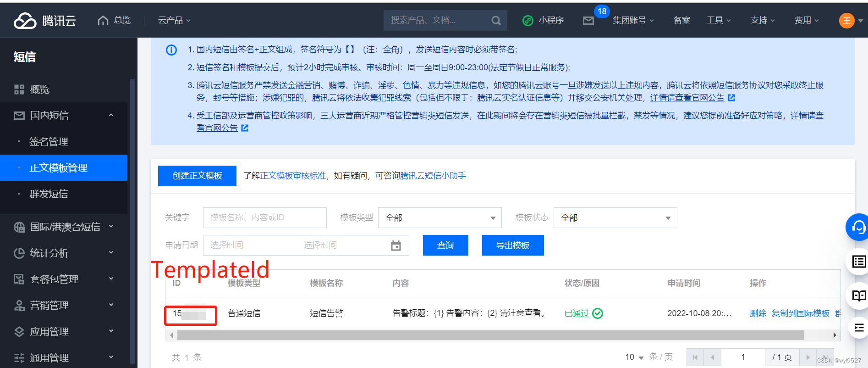This screenshot has width=868, height=368.
Task: Focus the 关键字 keyword input
Action: coord(265,218)
